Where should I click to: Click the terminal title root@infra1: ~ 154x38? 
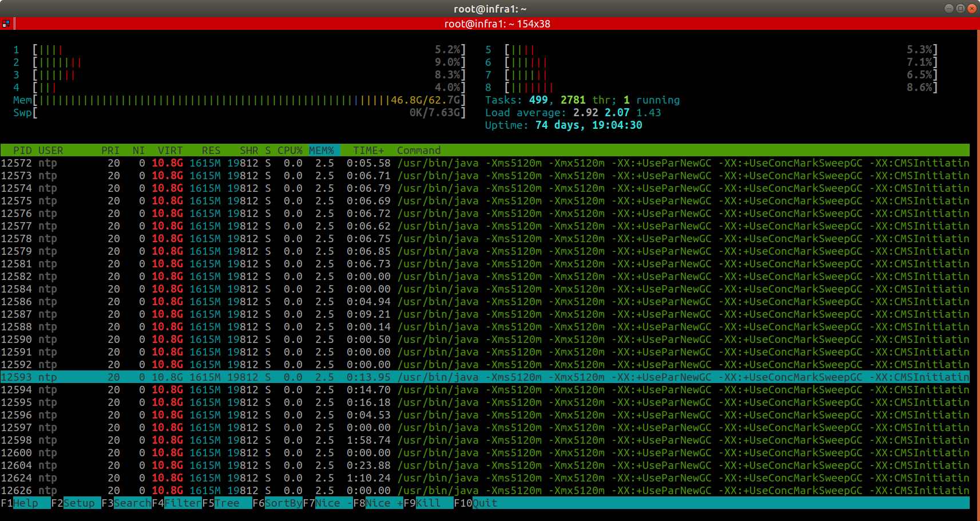(497, 24)
